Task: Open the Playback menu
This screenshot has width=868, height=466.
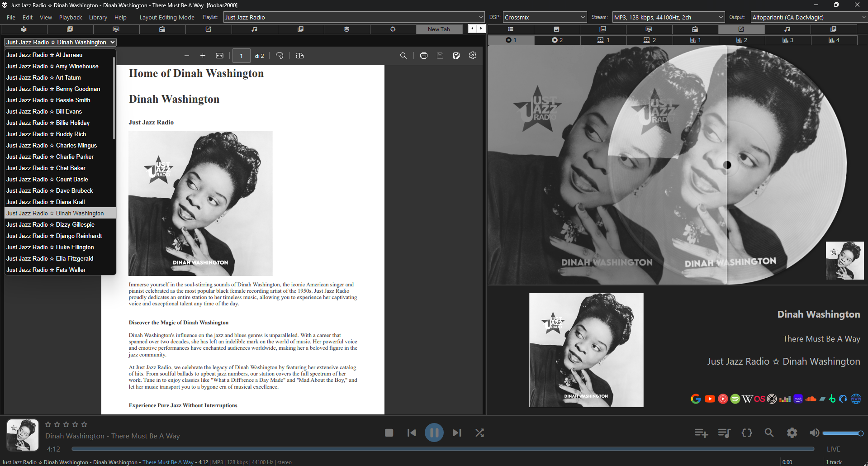Action: pos(71,17)
